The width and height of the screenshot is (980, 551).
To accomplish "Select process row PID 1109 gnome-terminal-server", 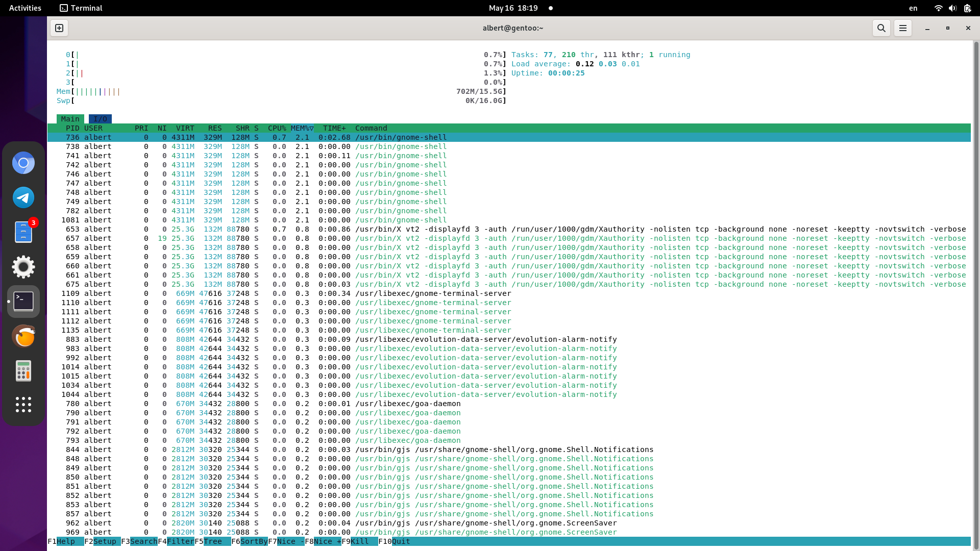I will pos(509,293).
